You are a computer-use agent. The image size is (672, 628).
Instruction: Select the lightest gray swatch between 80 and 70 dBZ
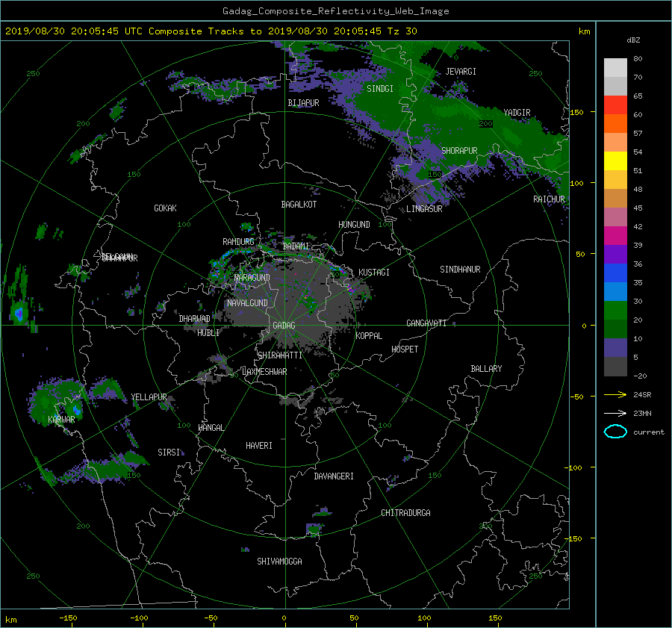click(615, 68)
